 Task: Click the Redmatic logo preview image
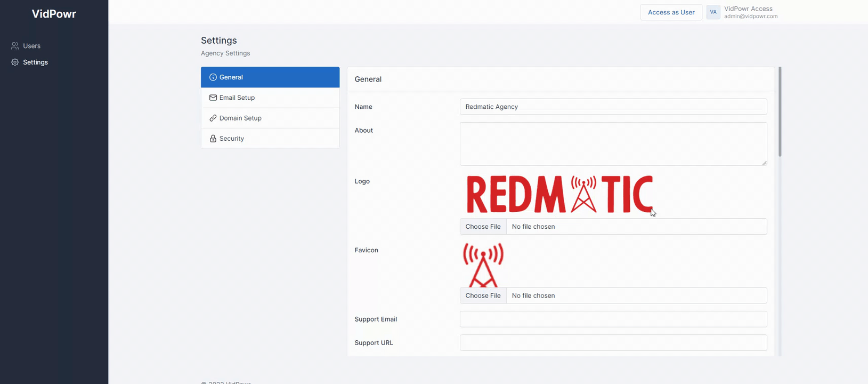[x=559, y=195]
